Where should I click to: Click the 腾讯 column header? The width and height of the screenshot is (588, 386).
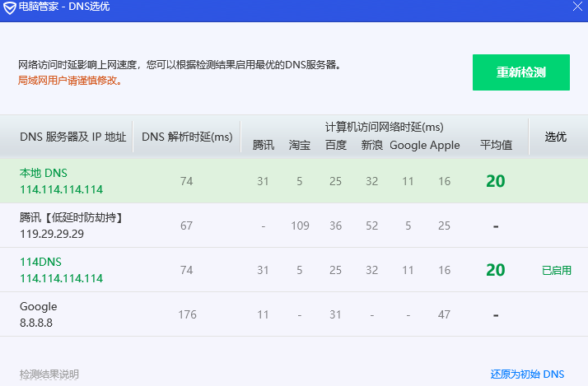pyautogui.click(x=264, y=145)
